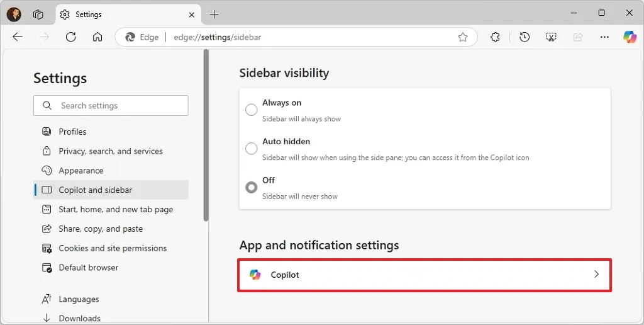Click App and notification settings heading
Viewport: 644px width, 325px height.
click(x=319, y=245)
